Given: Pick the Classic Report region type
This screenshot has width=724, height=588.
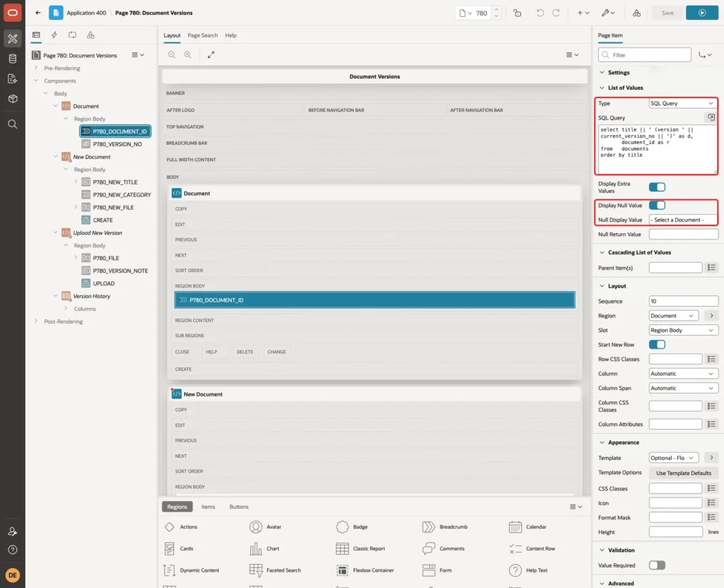Looking at the screenshot, I should tap(361, 548).
